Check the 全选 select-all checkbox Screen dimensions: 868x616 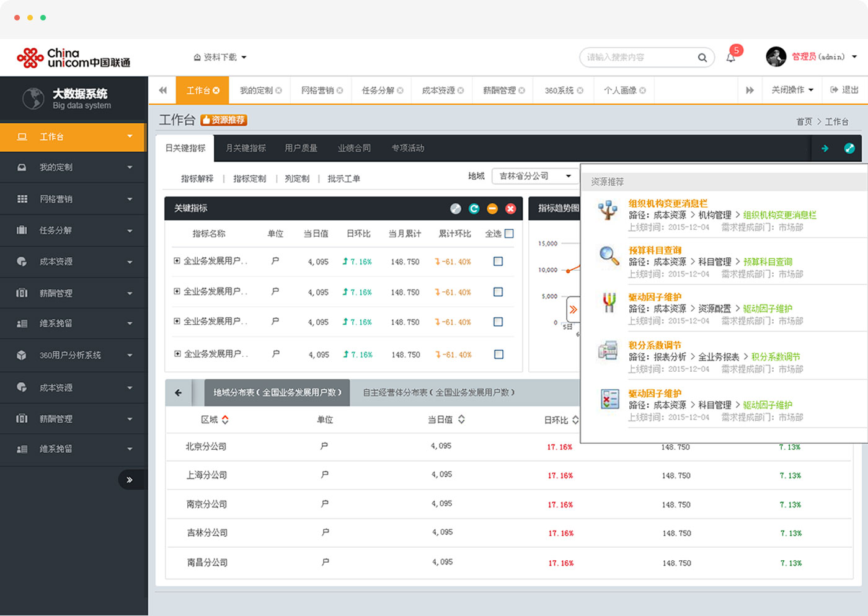[509, 234]
